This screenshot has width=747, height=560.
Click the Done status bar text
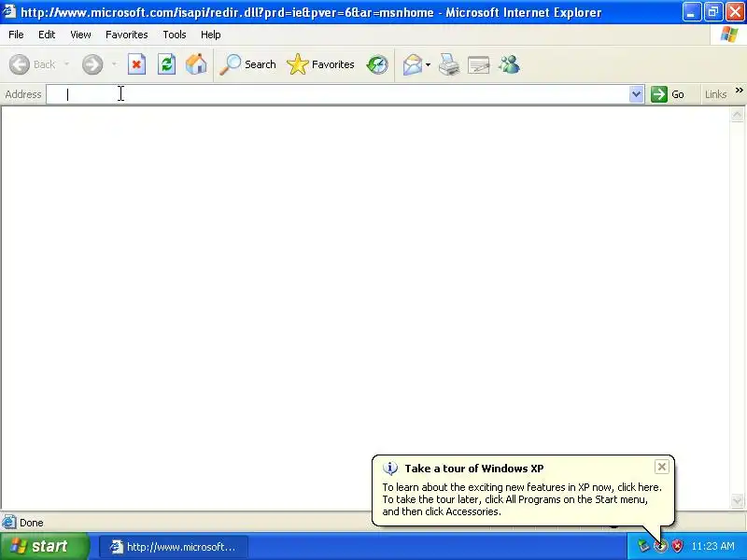coord(32,523)
